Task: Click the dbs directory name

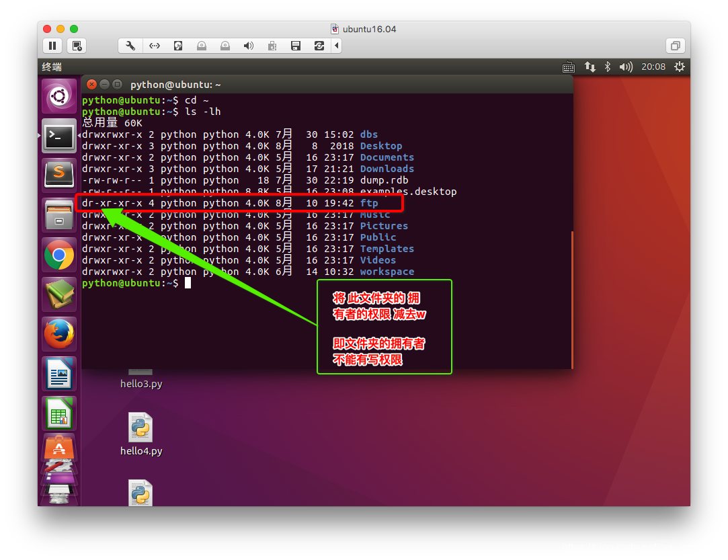Action: coord(369,134)
